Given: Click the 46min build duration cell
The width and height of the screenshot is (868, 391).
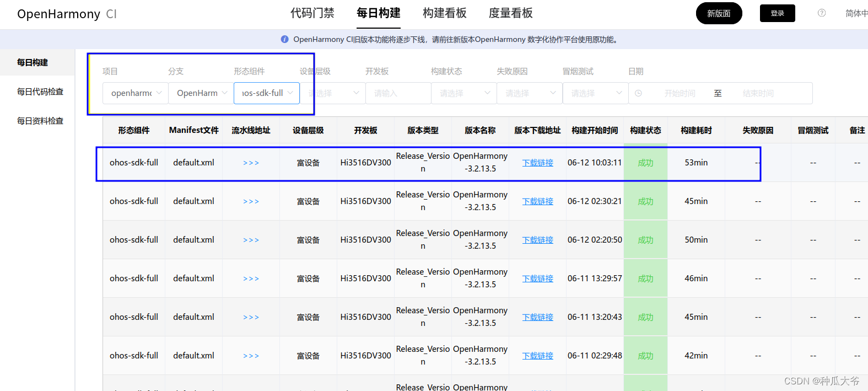Looking at the screenshot, I should (696, 278).
